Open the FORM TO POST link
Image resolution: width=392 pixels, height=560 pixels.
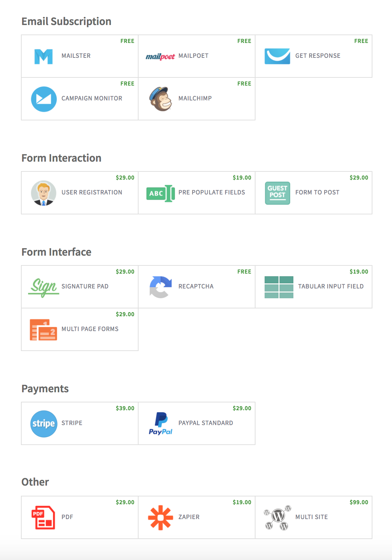[x=317, y=192]
